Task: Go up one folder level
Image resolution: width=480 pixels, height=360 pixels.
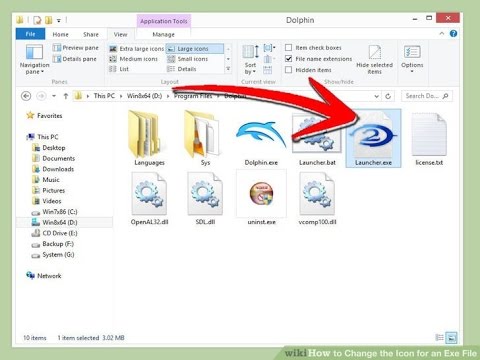Action: coord(66,96)
